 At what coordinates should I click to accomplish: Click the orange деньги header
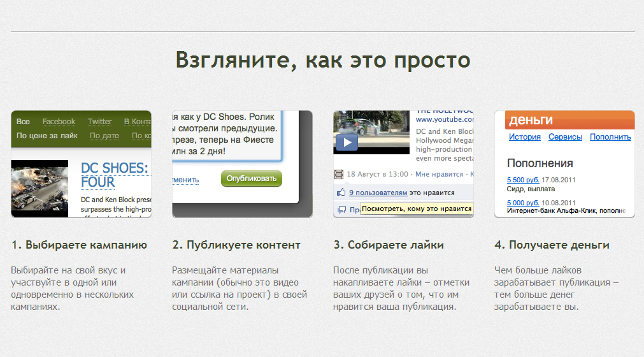(x=569, y=120)
